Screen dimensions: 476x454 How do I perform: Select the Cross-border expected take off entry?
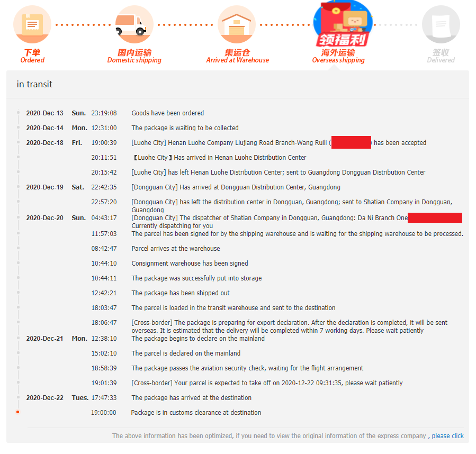[x=267, y=383]
